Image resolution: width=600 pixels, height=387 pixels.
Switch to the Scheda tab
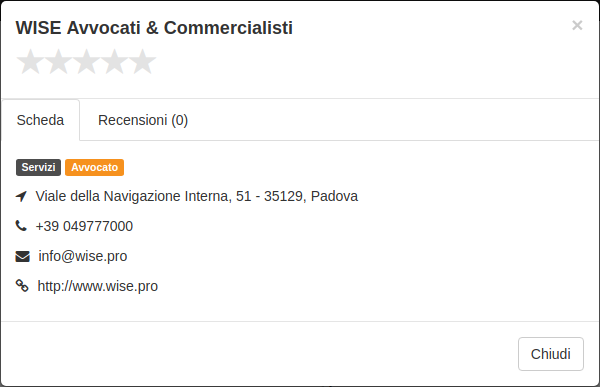tap(41, 120)
